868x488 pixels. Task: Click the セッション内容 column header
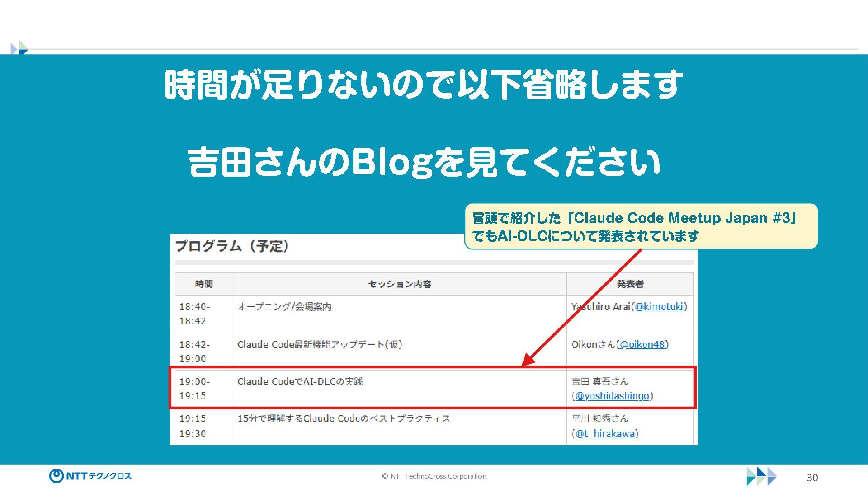point(400,284)
